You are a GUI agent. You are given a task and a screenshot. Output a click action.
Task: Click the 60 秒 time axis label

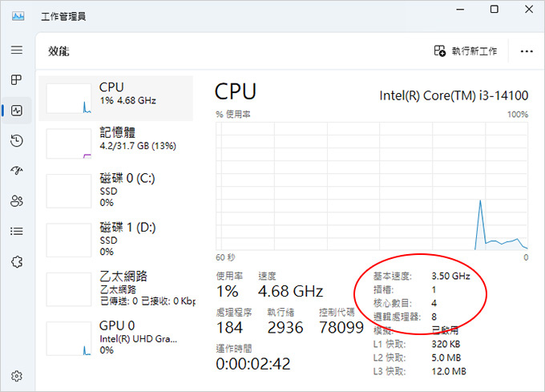pyautogui.click(x=225, y=257)
